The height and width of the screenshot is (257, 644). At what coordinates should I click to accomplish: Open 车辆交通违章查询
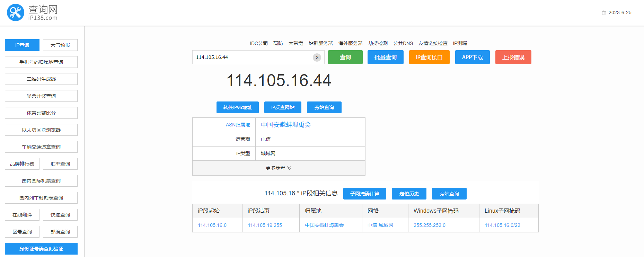(41, 147)
